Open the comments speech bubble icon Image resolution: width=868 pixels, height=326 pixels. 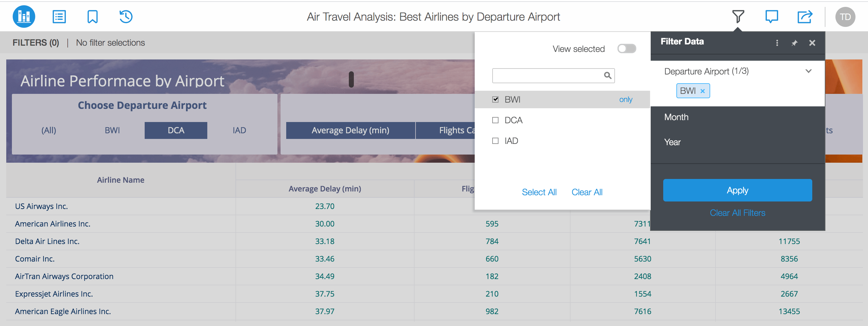click(x=771, y=16)
